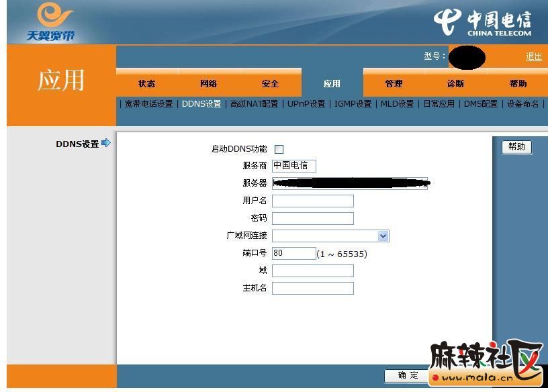Click the 主机名 text box

(x=312, y=288)
